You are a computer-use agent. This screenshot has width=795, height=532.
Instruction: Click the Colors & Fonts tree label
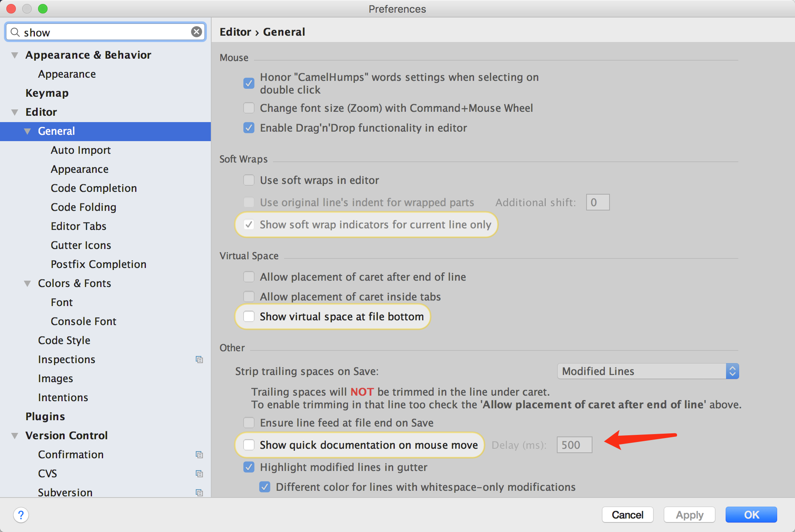75,283
